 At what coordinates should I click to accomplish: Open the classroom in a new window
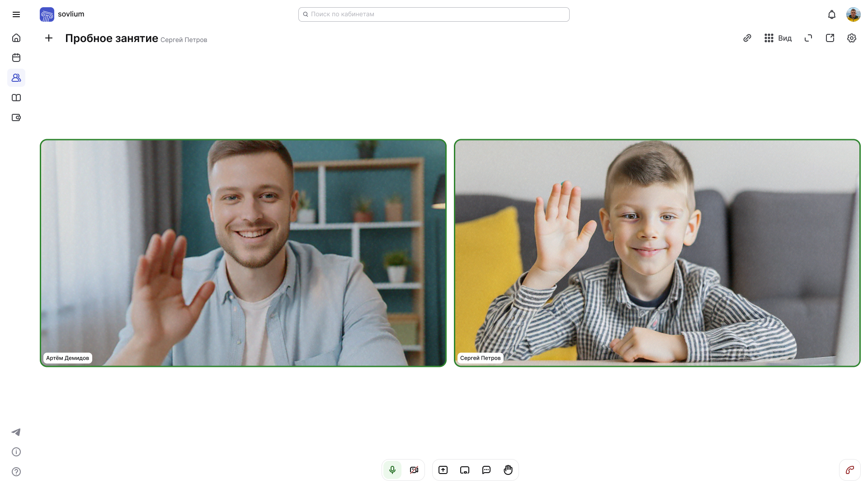[830, 38]
